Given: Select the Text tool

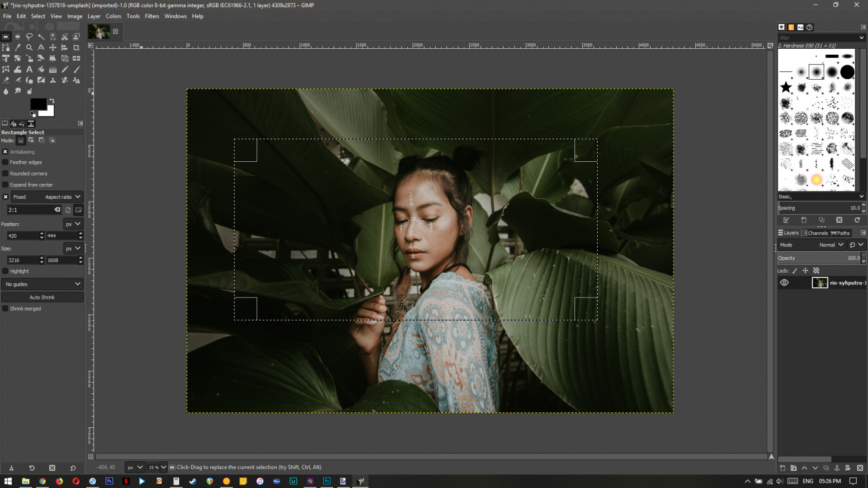Looking at the screenshot, I should pos(29,69).
